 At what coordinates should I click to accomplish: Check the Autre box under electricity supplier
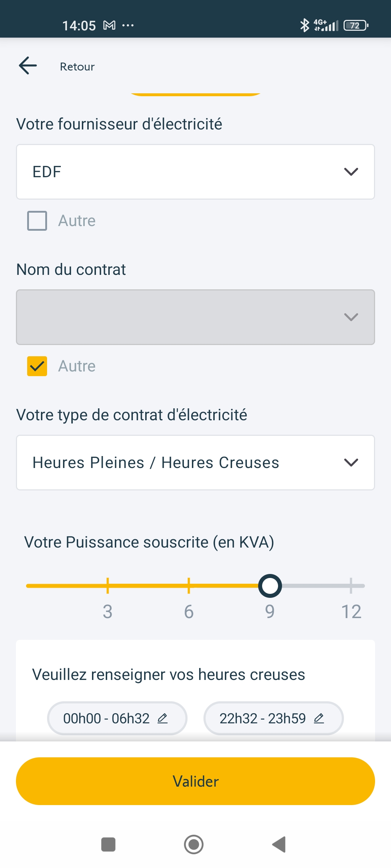click(x=37, y=221)
